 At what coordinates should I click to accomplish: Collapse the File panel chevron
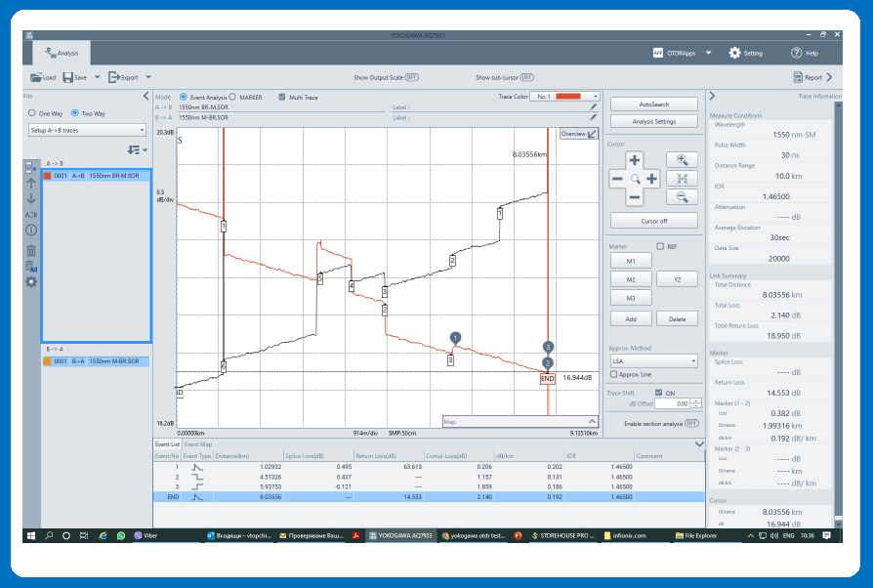click(x=146, y=97)
